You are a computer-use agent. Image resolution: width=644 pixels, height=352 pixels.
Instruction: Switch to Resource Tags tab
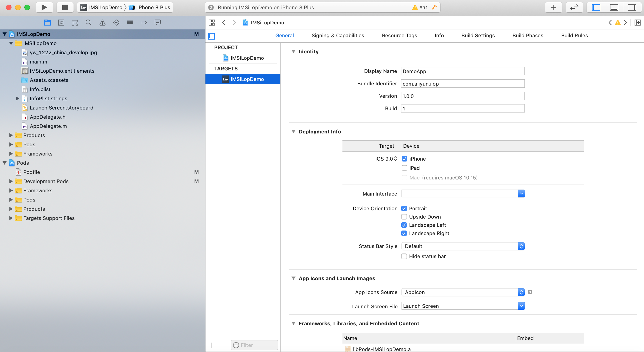(x=399, y=35)
